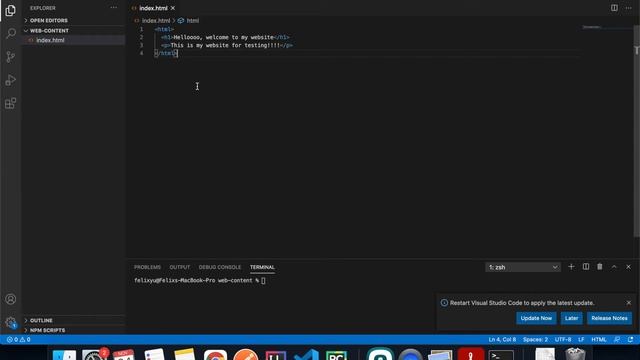Image resolution: width=640 pixels, height=360 pixels.
Task: Open the Search view in activity bar
Action: (11, 33)
